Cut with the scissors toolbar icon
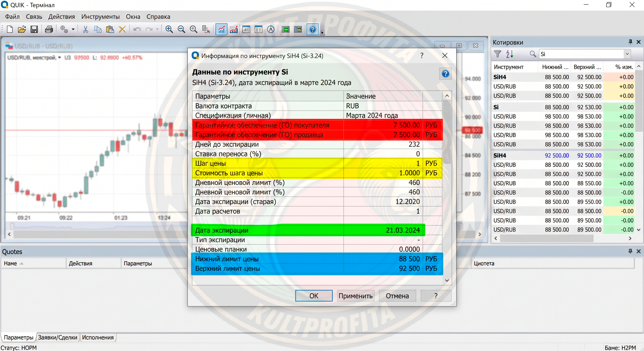This screenshot has height=351, width=644. [x=86, y=29]
